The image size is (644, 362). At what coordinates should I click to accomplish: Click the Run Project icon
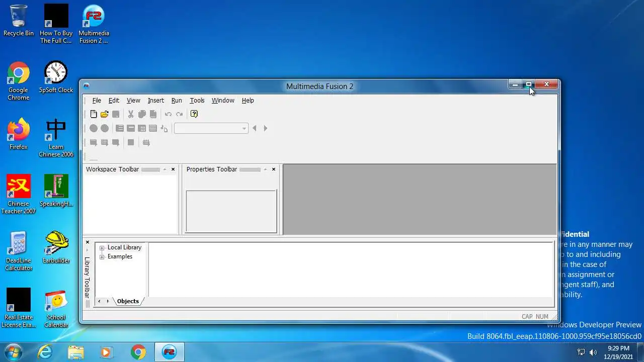pyautogui.click(x=94, y=142)
